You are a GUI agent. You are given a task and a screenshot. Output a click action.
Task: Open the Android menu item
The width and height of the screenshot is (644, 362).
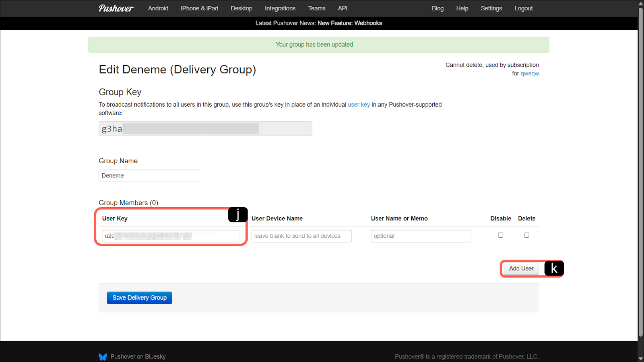pyautogui.click(x=158, y=8)
